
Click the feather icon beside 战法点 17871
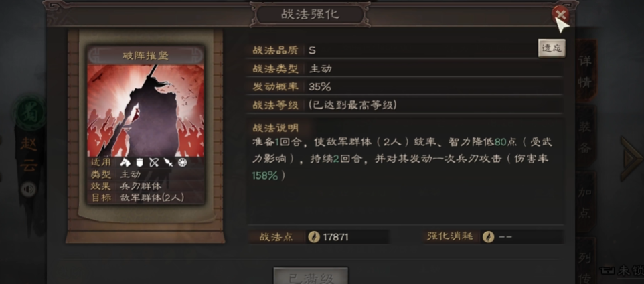click(314, 237)
